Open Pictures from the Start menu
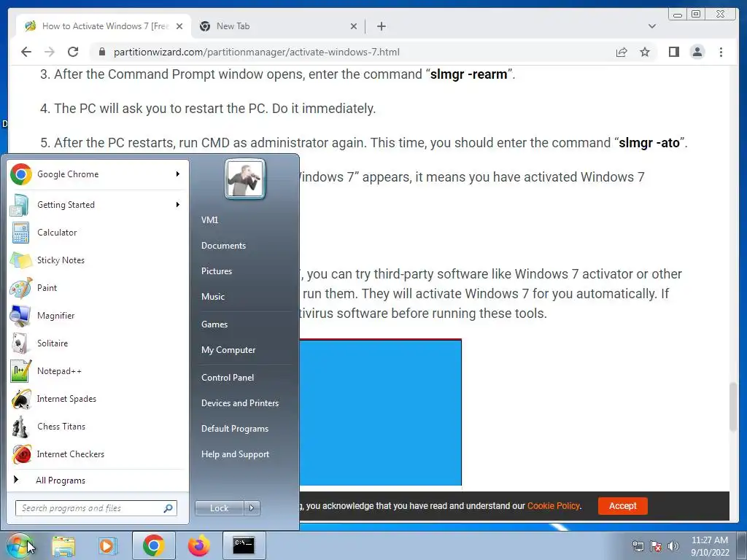This screenshot has height=560, width=747. coord(217,271)
